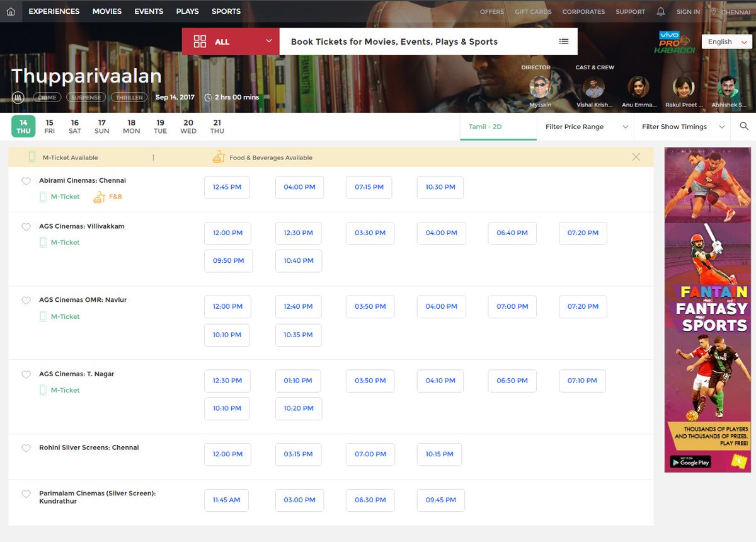This screenshot has width=756, height=542.
Task: Expand Filter Price Range dropdown
Action: click(587, 127)
